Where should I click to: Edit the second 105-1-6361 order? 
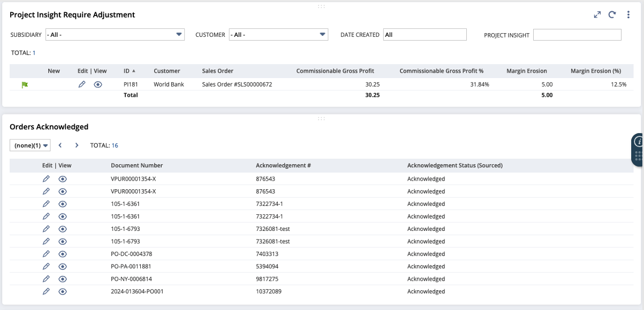tap(46, 216)
